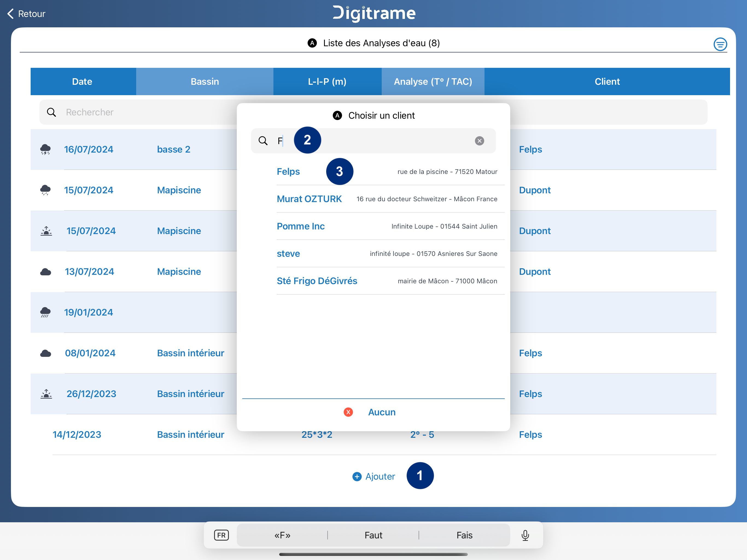Viewport: 747px width, 560px height.
Task: Click the sunrise icon for 26/12/2023
Action: [46, 394]
